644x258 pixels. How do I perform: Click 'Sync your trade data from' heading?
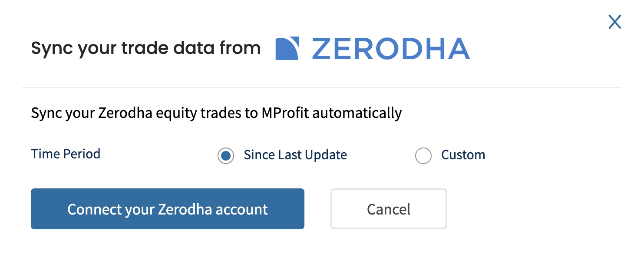pyautogui.click(x=146, y=48)
